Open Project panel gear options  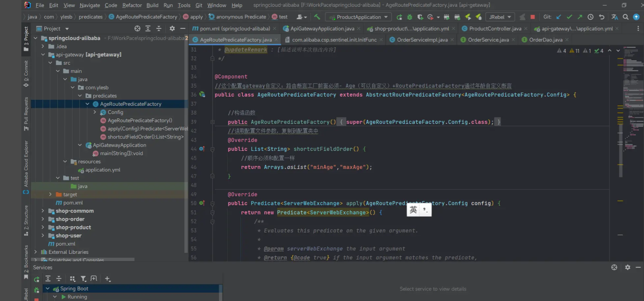[x=172, y=28]
